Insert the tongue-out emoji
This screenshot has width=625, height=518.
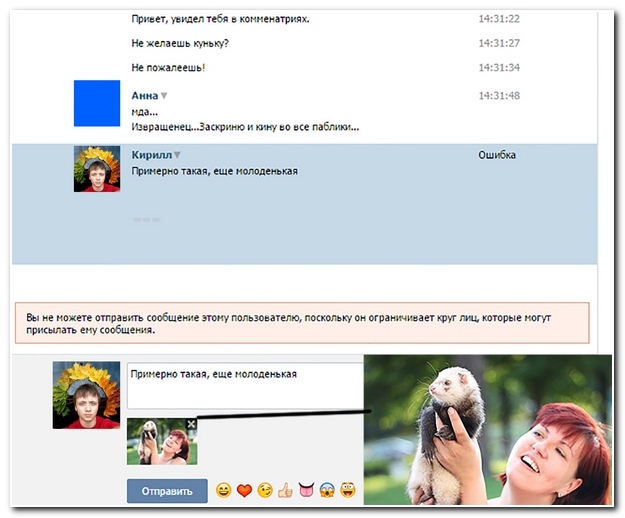307,490
